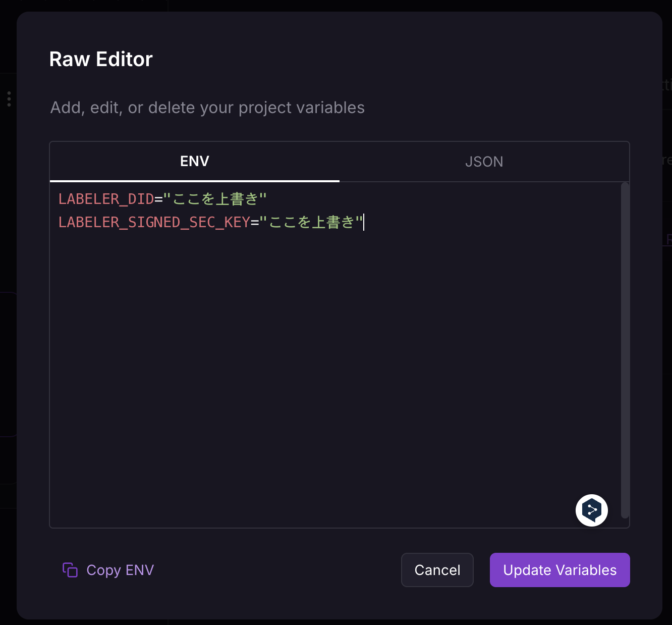Open the feedback chat bubble icon
Screen dimensions: 672x625
tap(591, 510)
